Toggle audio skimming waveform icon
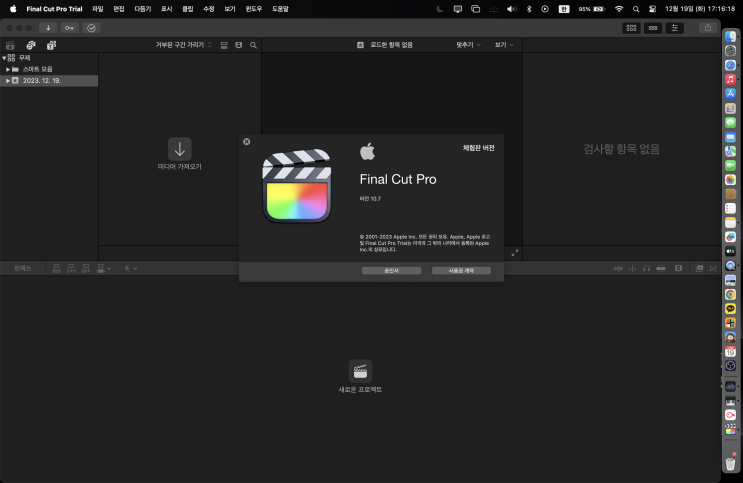This screenshot has height=483, width=743. pyautogui.click(x=632, y=269)
